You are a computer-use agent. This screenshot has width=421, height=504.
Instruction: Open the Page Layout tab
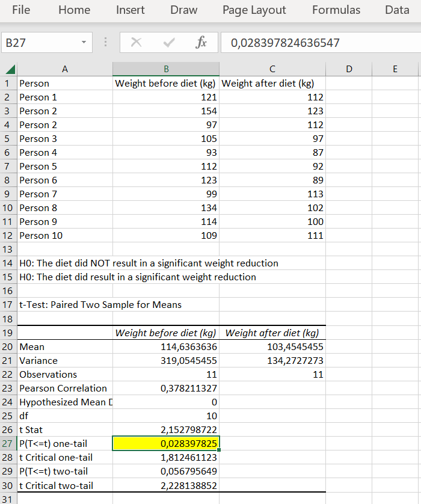tap(254, 10)
